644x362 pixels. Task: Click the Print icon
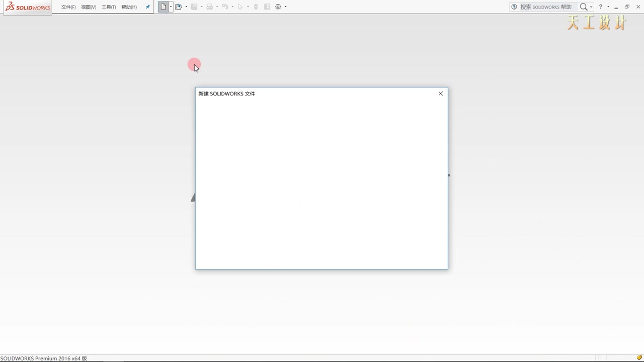(209, 7)
